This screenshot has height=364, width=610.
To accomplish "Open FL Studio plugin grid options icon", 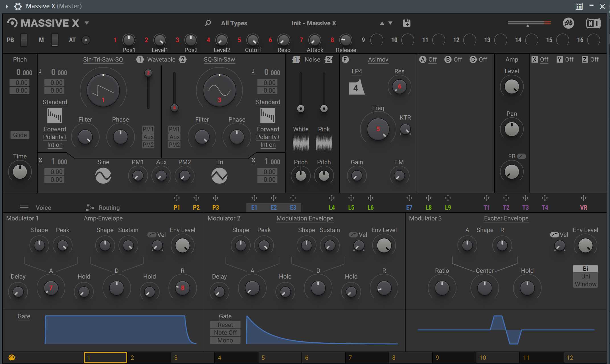I will point(579,6).
